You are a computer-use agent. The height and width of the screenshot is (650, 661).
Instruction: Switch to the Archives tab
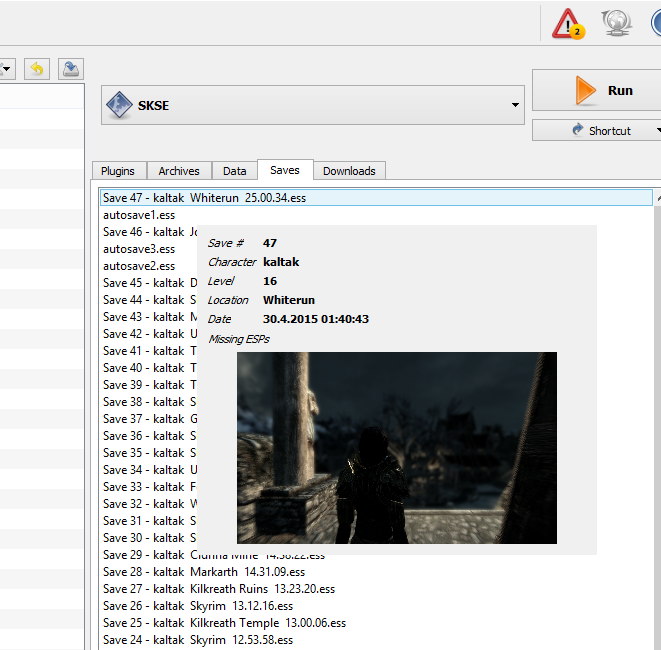(179, 171)
